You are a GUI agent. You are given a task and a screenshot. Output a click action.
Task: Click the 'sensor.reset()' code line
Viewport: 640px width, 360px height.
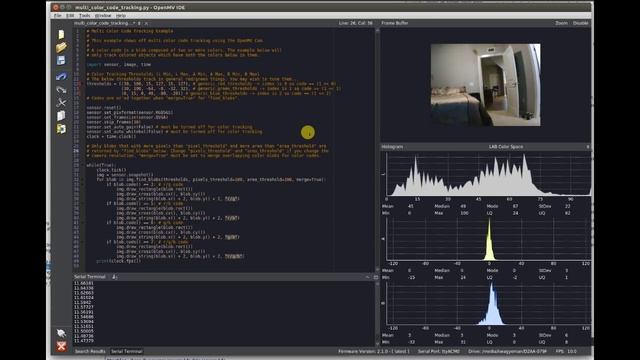tap(104, 108)
